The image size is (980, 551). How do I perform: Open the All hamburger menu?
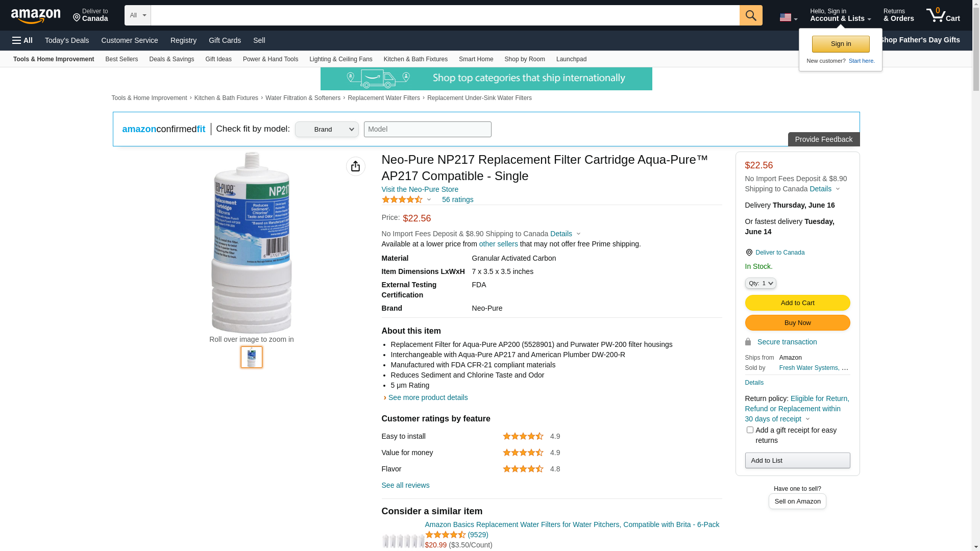[x=22, y=40]
